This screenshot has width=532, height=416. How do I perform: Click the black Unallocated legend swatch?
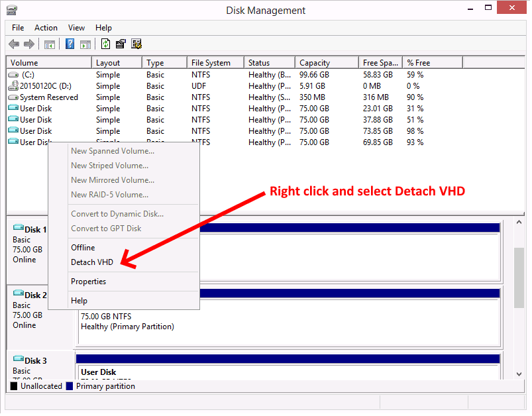tap(14, 386)
